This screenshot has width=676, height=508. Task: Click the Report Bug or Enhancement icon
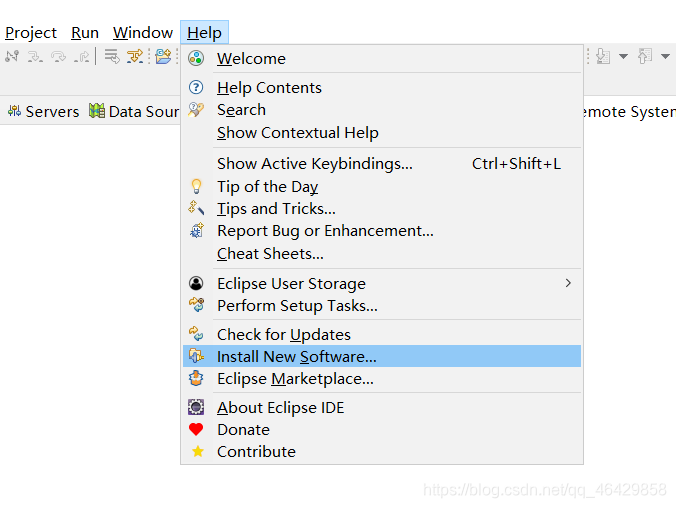(197, 231)
